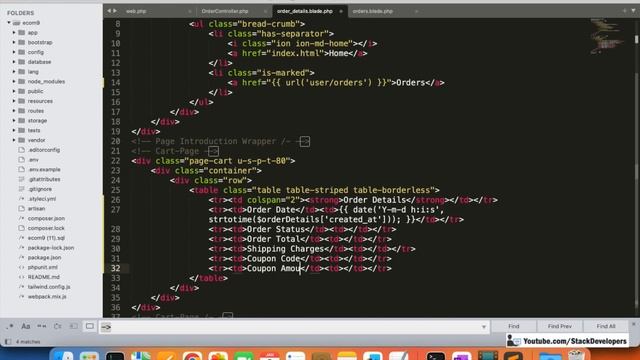Open the .editorconfig file
Screen dimensions: 640x360
(x=44, y=150)
